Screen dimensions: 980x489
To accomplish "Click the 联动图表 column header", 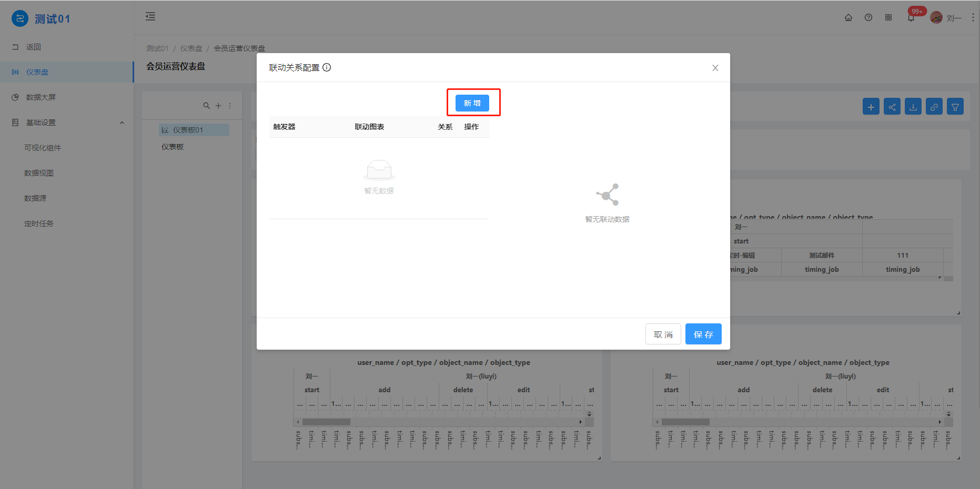I will (369, 127).
